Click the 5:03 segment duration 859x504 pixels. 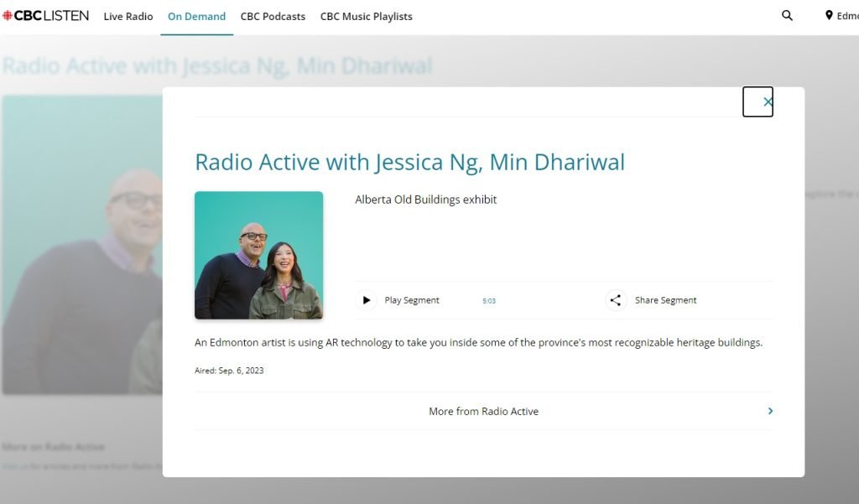click(489, 301)
